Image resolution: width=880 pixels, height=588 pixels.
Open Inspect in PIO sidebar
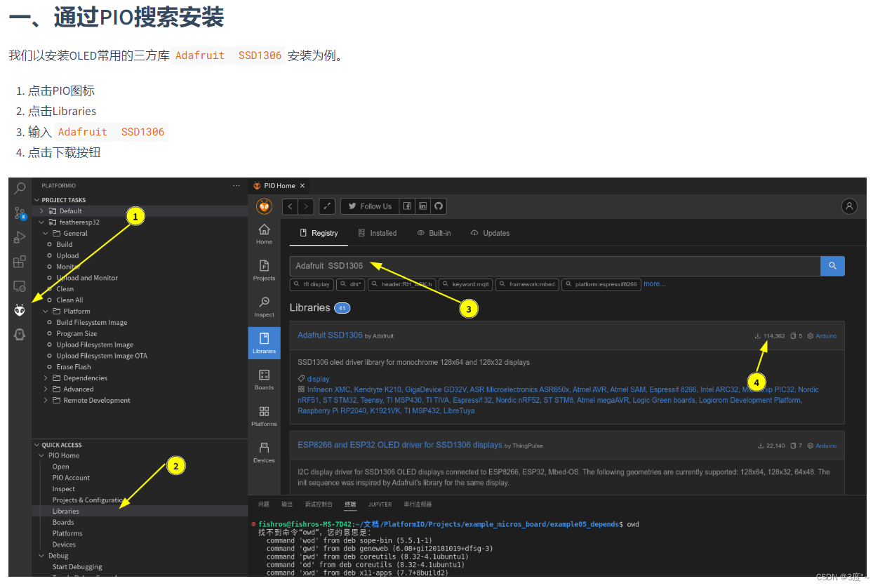264,307
